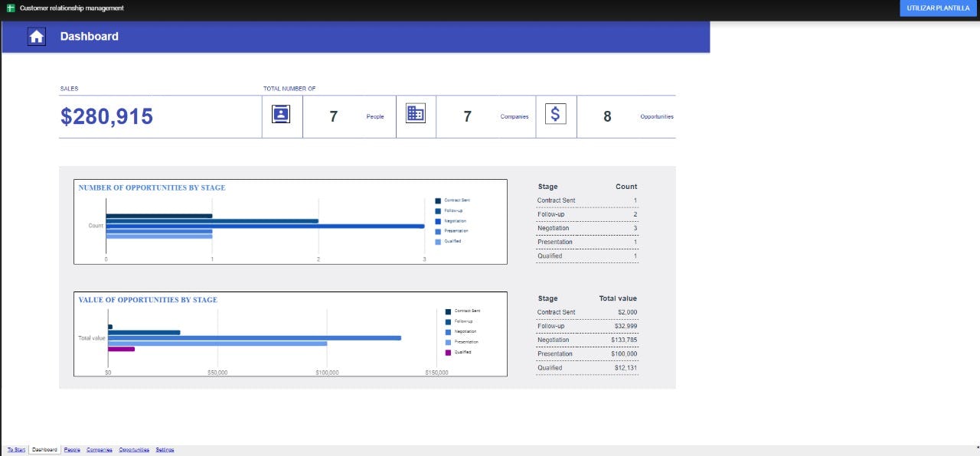Select the Number of Opportunities by Stage title
Screen dimensions: 980x456
152,187
